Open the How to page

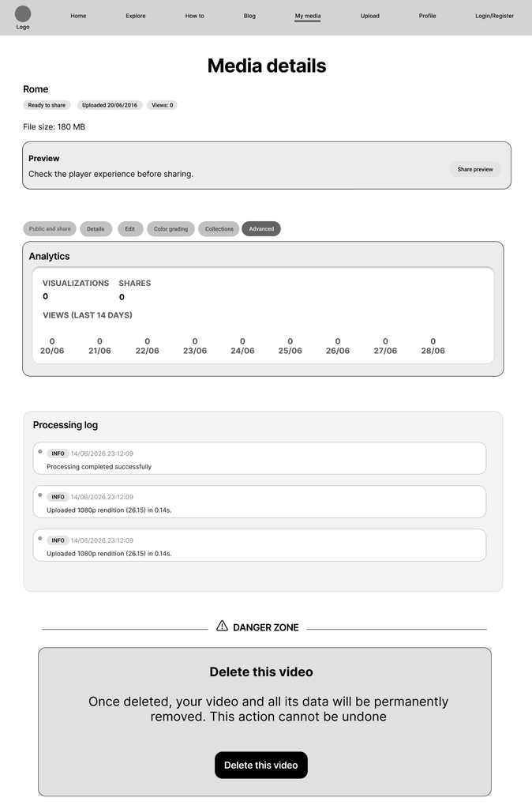click(195, 16)
